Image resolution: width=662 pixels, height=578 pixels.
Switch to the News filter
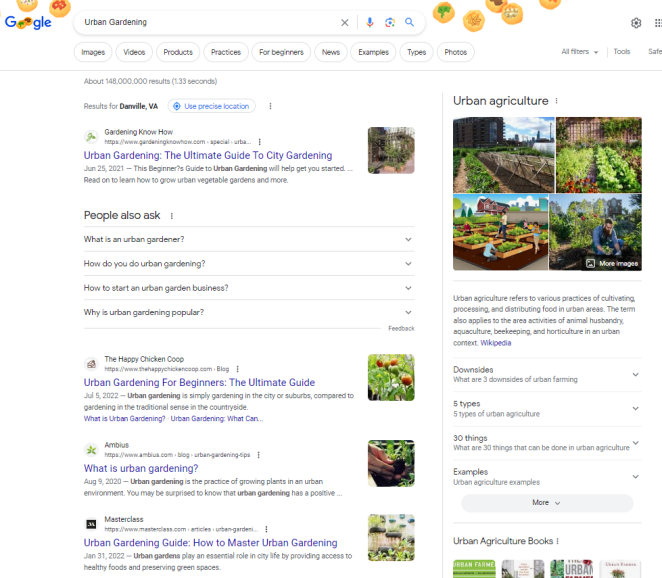click(331, 52)
